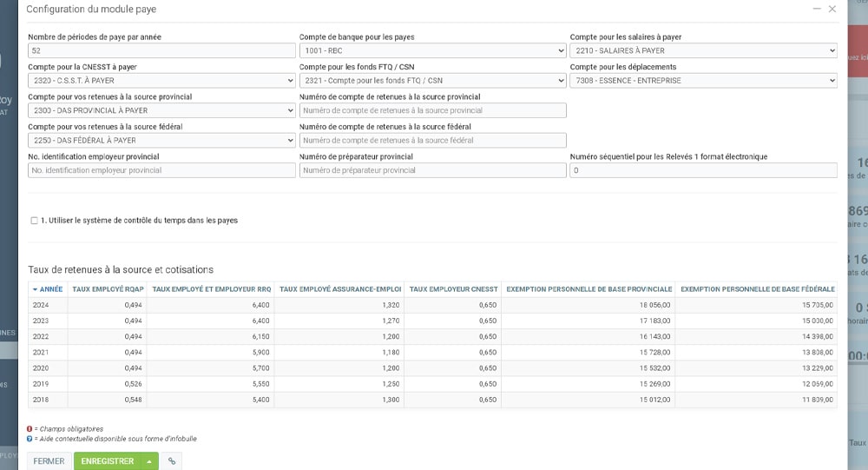Sort by Taux employeur CNESST column header
The height and width of the screenshot is (470, 868).
pos(451,288)
